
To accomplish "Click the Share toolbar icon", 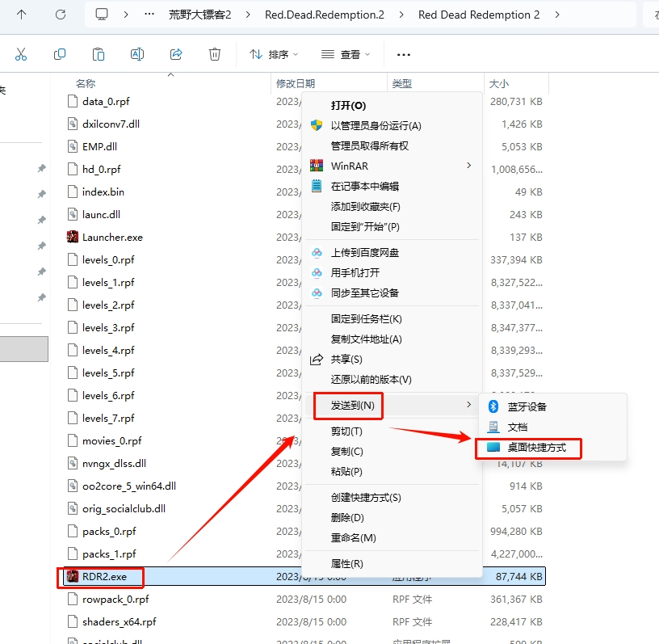I will pos(176,54).
